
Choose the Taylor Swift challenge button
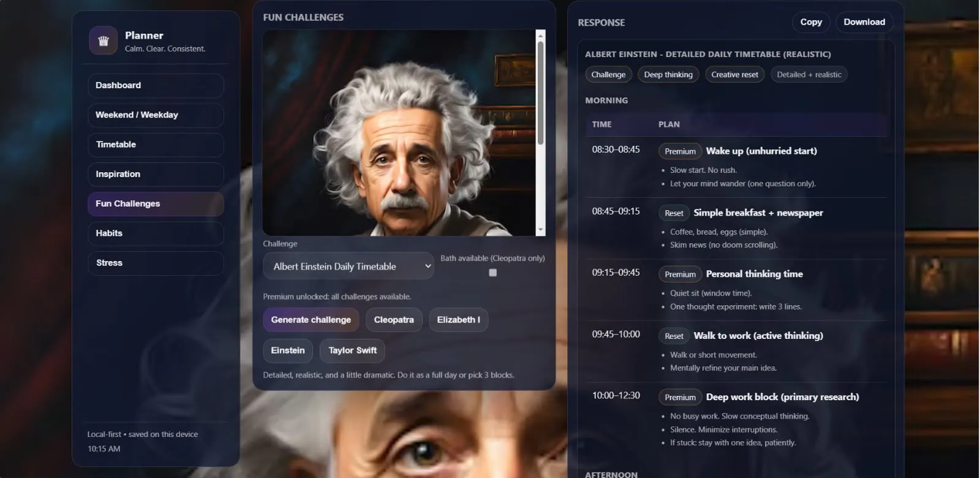(x=353, y=351)
